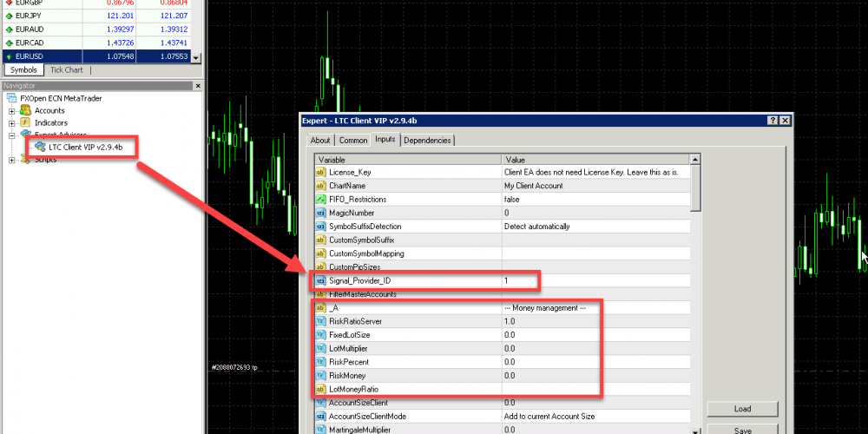
Task: Click the AccountSizeClientMode integer icon
Action: tap(321, 417)
